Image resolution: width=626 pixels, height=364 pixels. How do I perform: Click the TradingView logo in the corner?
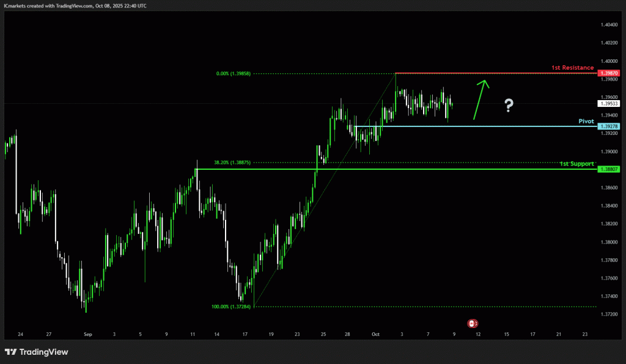tap(37, 352)
